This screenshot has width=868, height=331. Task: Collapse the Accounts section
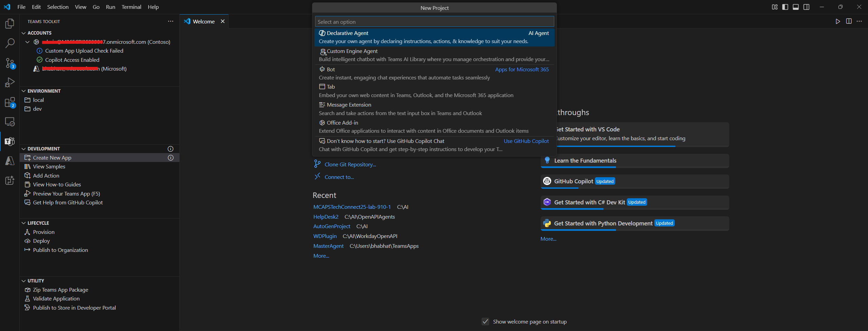[x=24, y=33]
